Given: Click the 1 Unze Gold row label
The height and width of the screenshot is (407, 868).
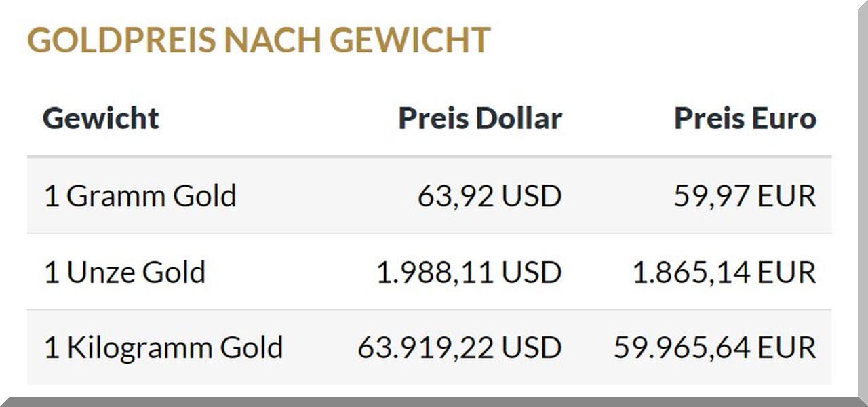Looking at the screenshot, I should coord(125,272).
